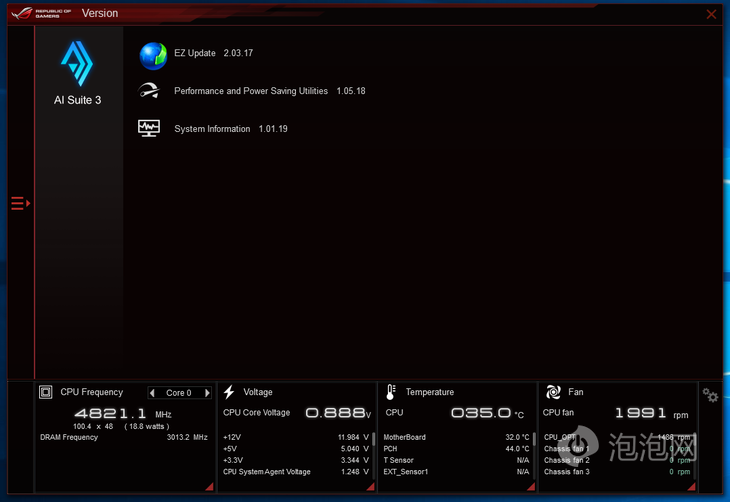Expand the Temperature panel corner triangle

click(x=531, y=487)
